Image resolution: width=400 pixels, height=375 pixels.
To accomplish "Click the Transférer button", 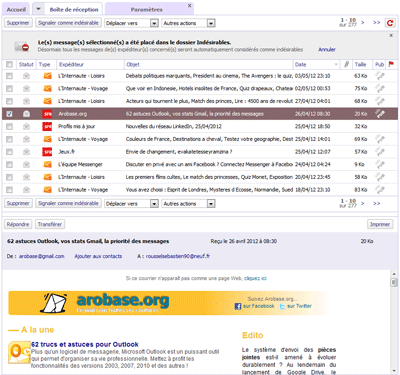I will tap(50, 224).
